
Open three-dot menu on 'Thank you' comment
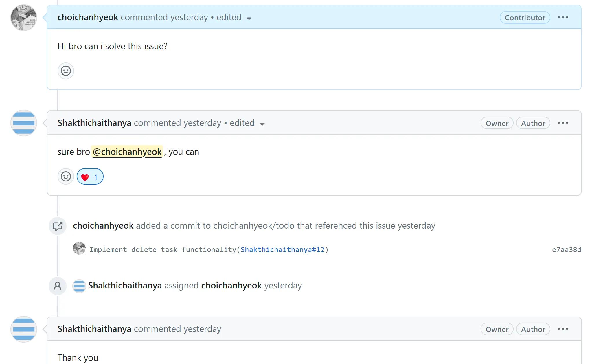coord(563,329)
